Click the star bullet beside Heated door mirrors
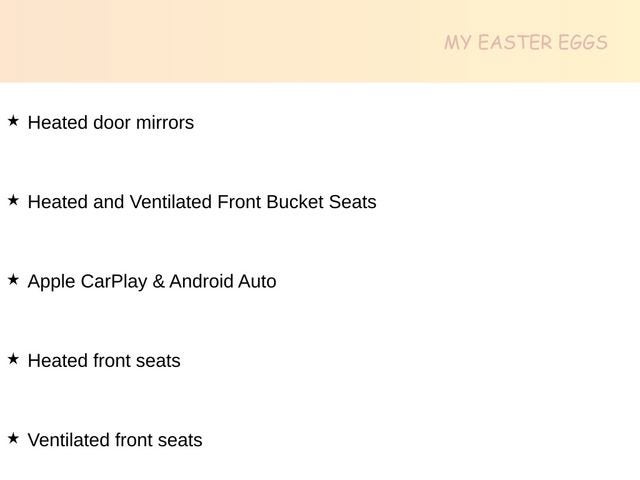This screenshot has height=480, width=640. pyautogui.click(x=13, y=121)
